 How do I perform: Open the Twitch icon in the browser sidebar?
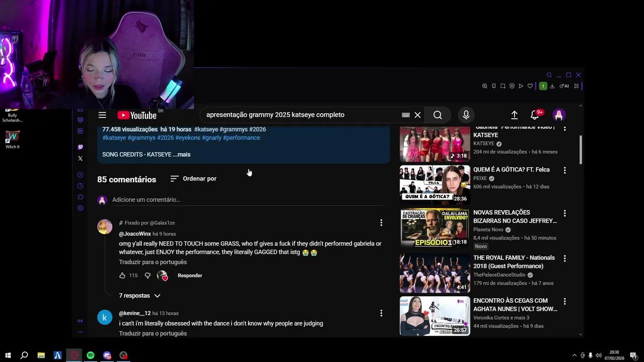click(80, 147)
